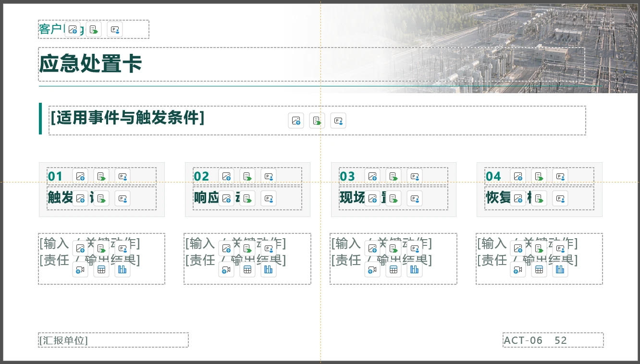Click the picture icon in the body placeholder under card 01

click(x=80, y=248)
